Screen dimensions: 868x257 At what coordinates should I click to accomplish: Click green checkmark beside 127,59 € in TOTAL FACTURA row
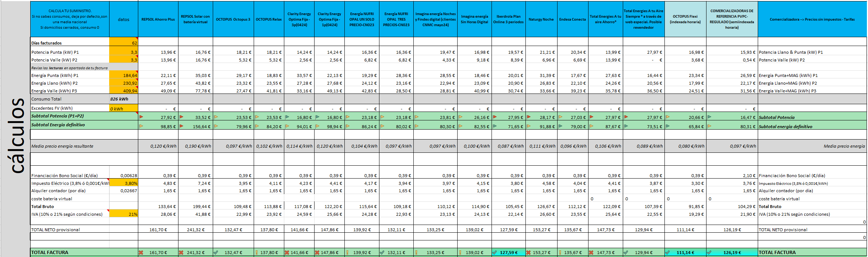click(x=494, y=253)
